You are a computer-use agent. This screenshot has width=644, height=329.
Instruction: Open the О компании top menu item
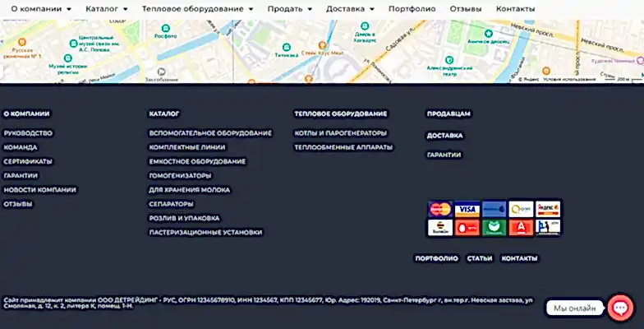36,8
